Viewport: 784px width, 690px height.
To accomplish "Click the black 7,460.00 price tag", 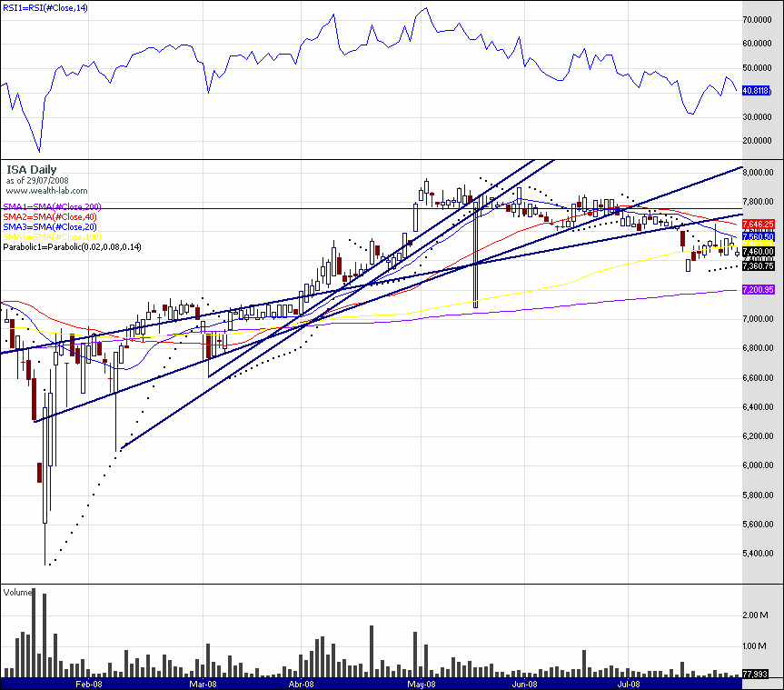I will [x=759, y=251].
